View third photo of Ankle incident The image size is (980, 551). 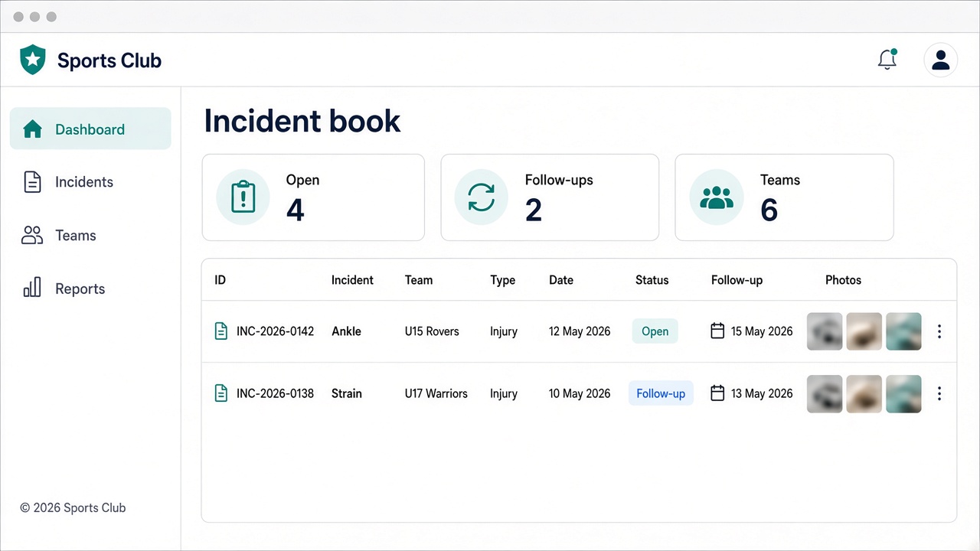903,331
